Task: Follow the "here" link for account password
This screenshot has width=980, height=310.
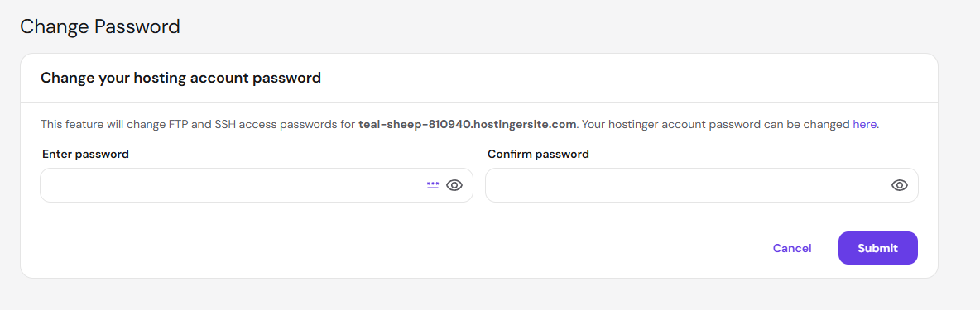Action: pyautogui.click(x=864, y=124)
